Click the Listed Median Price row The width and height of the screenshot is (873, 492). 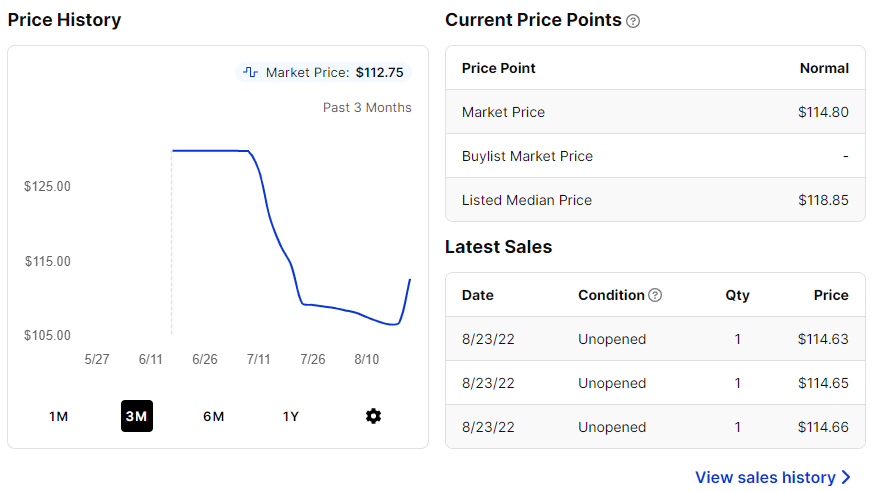(655, 200)
